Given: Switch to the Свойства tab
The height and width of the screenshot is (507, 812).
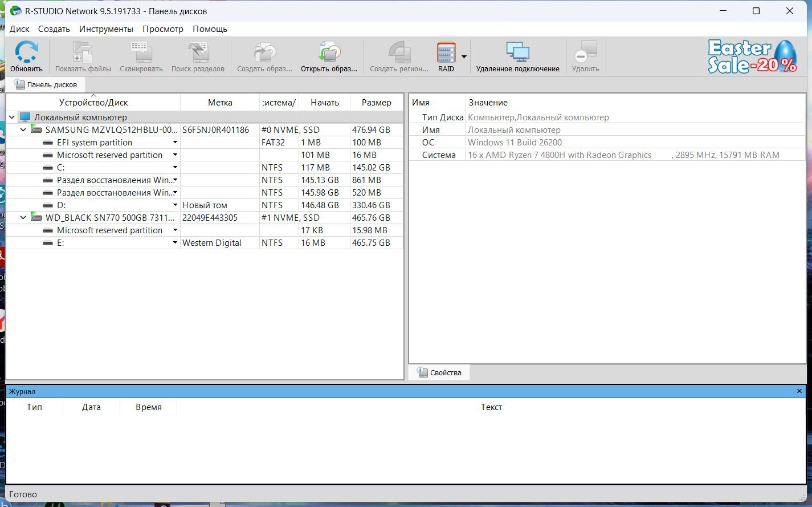Looking at the screenshot, I should point(439,372).
